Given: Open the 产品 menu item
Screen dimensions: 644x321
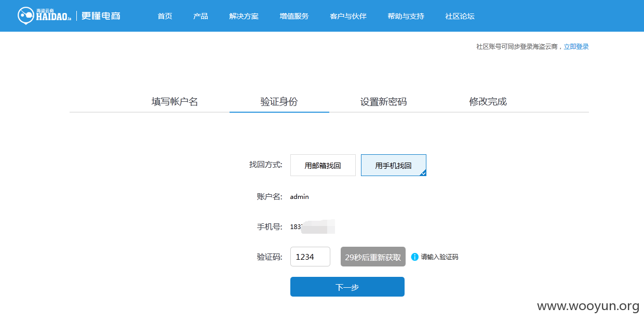Looking at the screenshot, I should (200, 16).
